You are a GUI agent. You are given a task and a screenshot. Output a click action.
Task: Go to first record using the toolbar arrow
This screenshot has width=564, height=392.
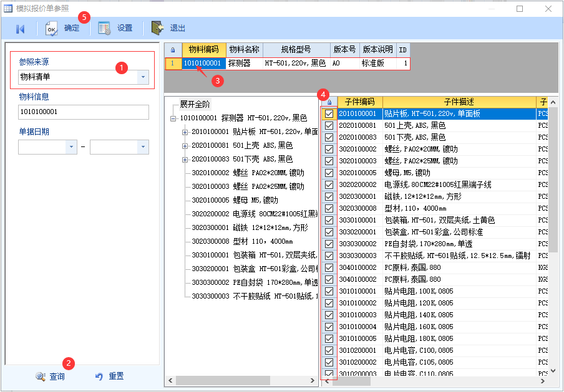click(x=21, y=29)
